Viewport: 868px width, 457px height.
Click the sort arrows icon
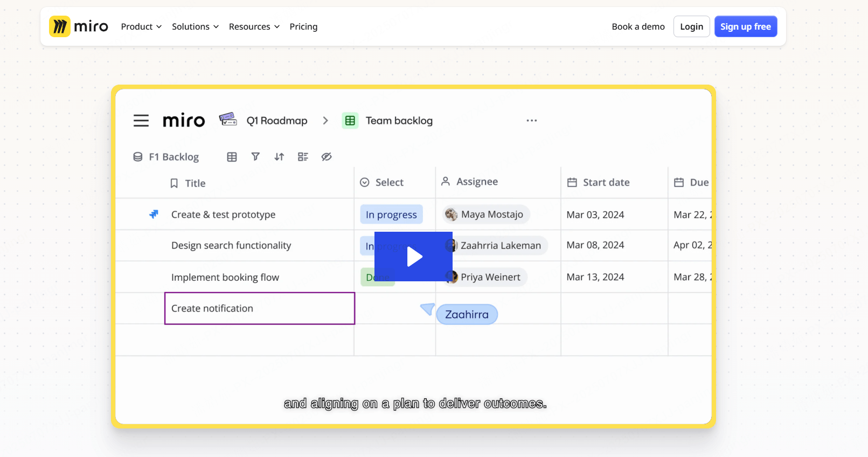click(x=279, y=157)
